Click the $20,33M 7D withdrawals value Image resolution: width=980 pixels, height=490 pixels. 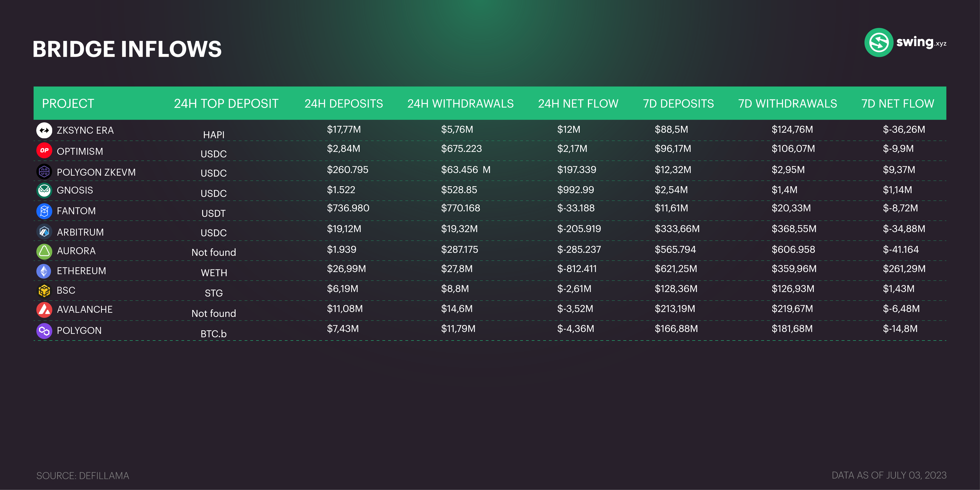(x=791, y=208)
